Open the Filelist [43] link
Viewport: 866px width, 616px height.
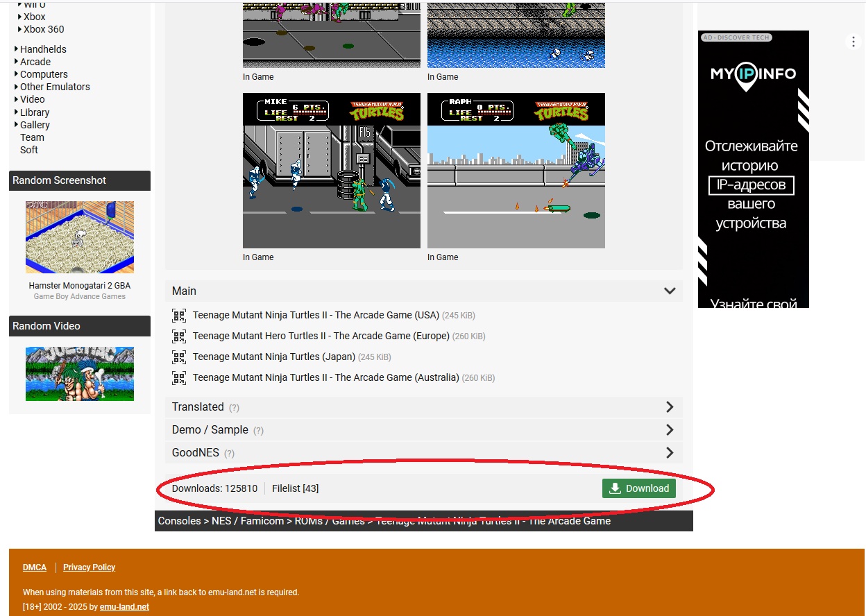click(x=296, y=488)
